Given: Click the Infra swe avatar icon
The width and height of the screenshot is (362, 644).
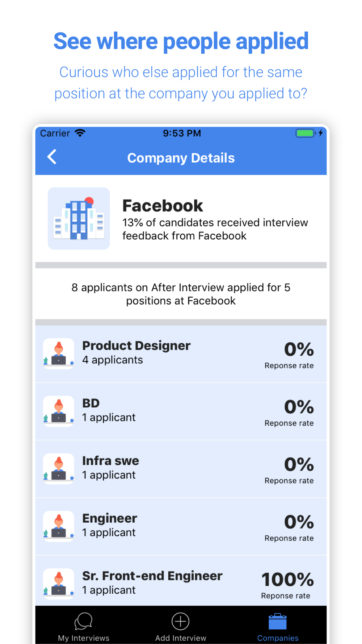Looking at the screenshot, I should [59, 469].
